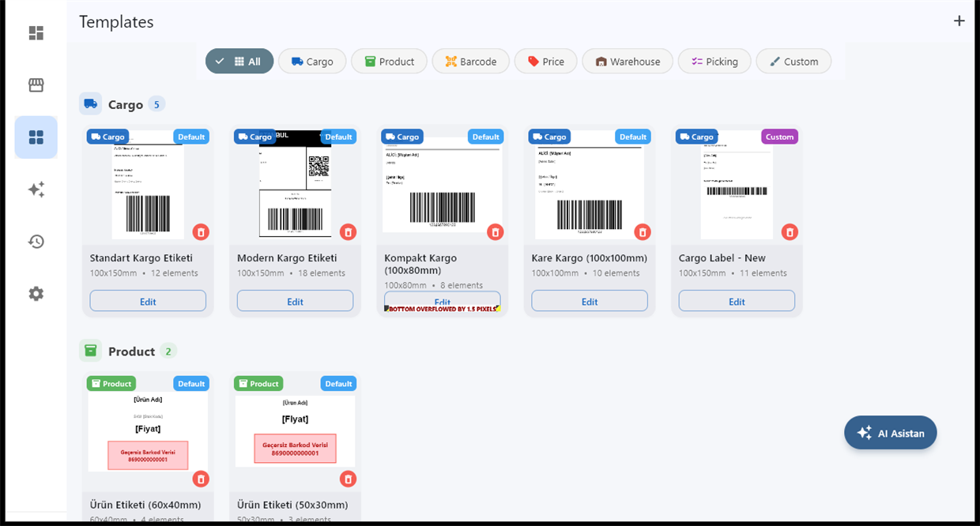Open Kompakt Kargo label preview
Image resolution: width=980 pixels, height=526 pixels.
click(442, 185)
